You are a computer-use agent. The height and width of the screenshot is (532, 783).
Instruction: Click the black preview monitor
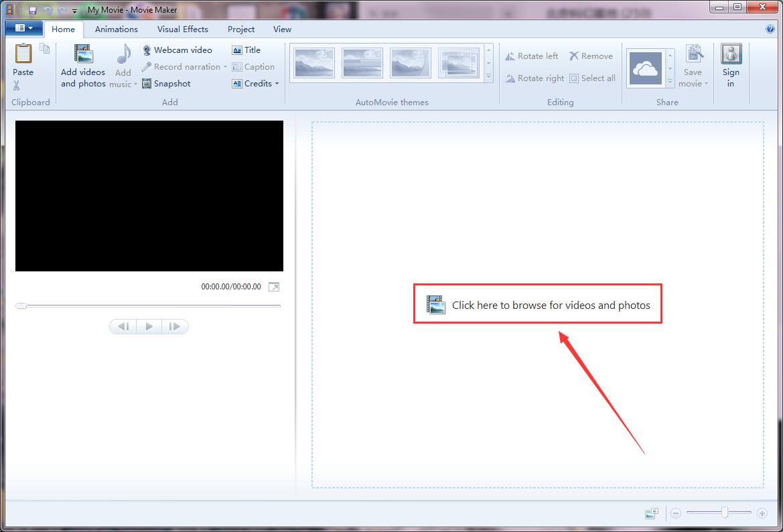[149, 196]
